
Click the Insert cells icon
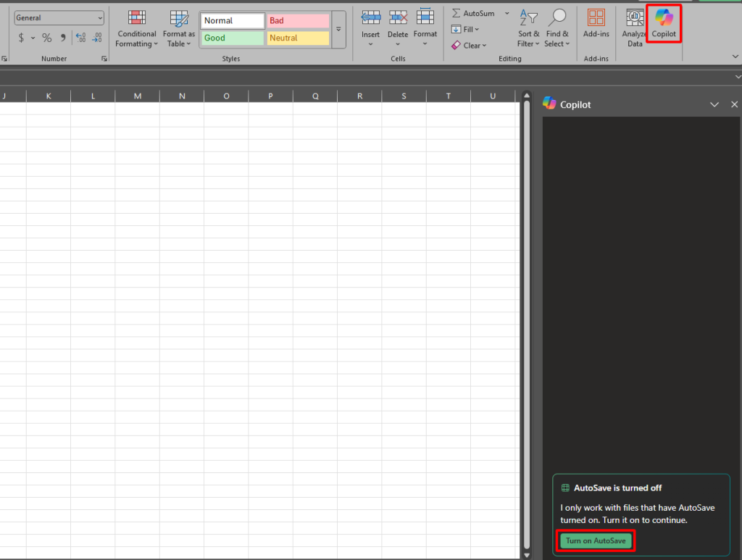370,18
